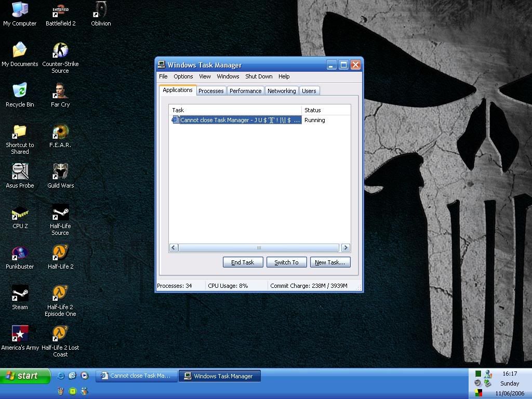Click the CPU Usage: 8% status entry

click(236, 286)
